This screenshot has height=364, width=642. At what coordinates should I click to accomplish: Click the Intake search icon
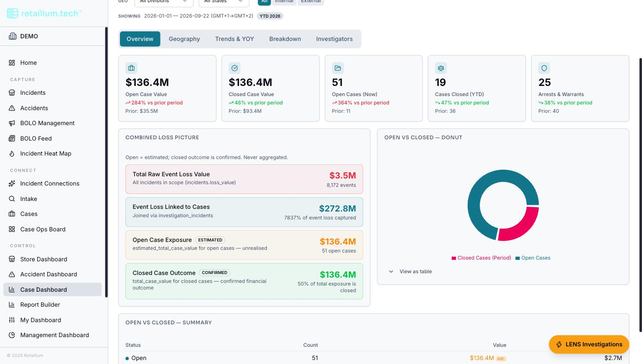pos(12,199)
